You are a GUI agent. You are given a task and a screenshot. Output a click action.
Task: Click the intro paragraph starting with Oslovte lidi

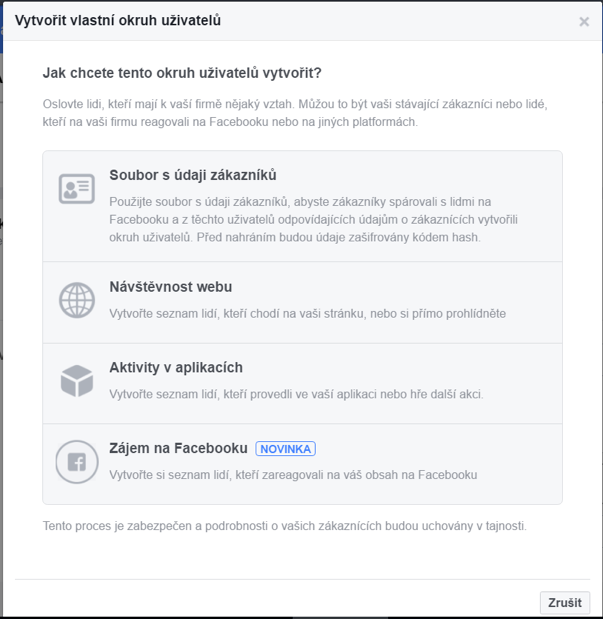[x=295, y=113]
